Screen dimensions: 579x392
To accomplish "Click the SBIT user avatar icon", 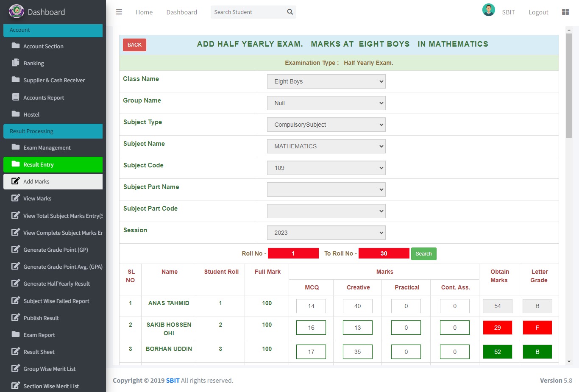I will (488, 10).
